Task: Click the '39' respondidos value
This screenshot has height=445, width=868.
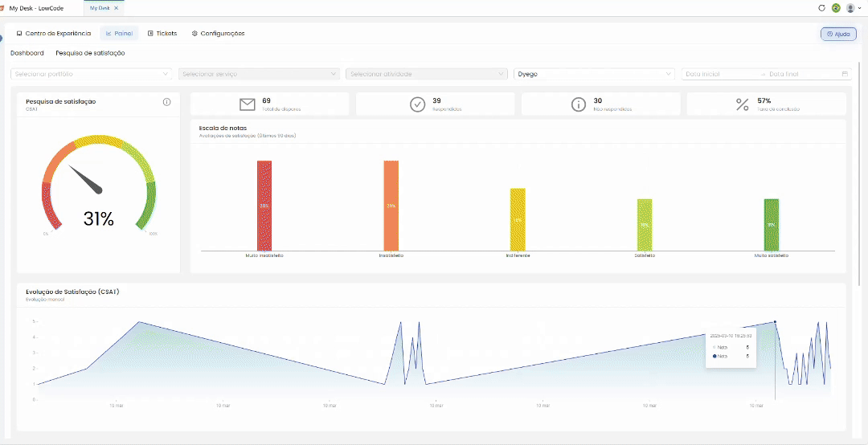Action: click(436, 100)
